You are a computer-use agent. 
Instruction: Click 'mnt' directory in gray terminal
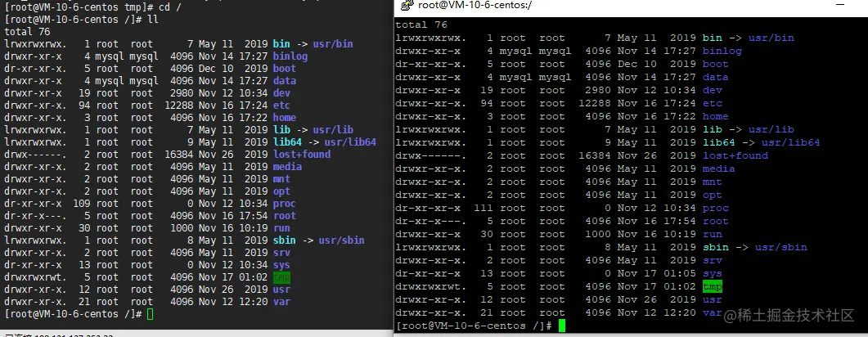pos(281,179)
